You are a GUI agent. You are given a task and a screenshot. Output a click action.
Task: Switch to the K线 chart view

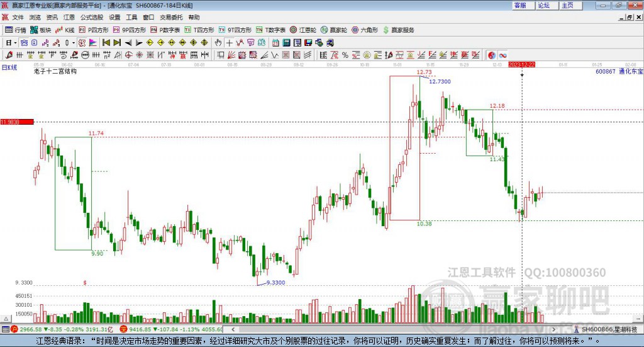65,30
